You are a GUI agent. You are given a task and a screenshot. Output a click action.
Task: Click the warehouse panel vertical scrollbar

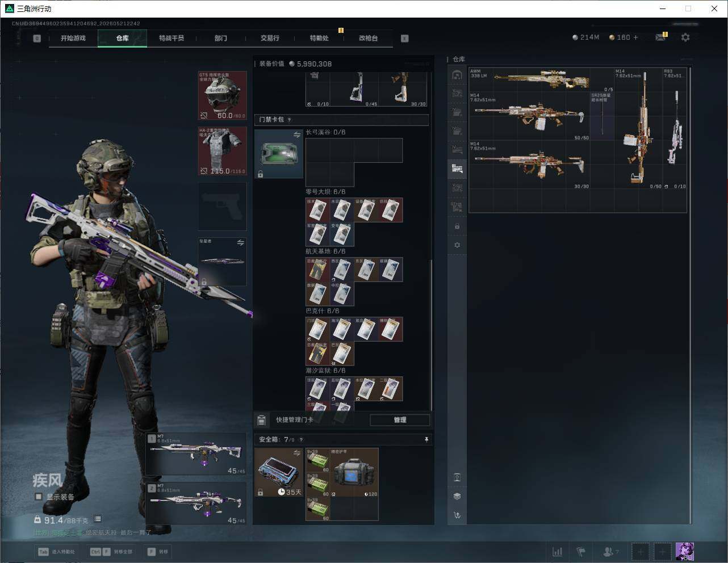tap(690, 295)
